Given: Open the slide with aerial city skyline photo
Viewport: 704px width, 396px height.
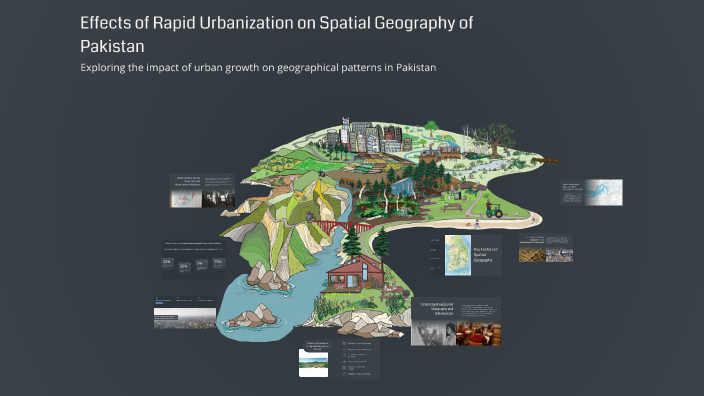Looking at the screenshot, I should [x=185, y=312].
